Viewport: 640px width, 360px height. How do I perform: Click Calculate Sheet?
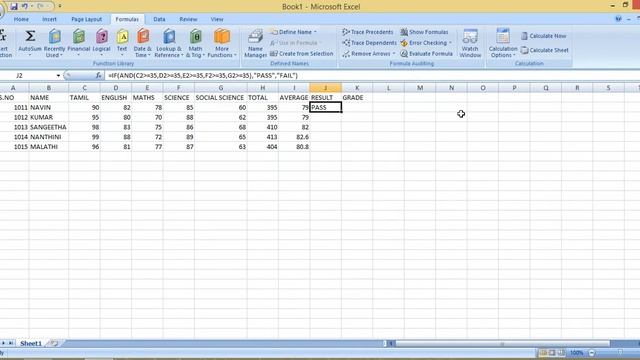(544, 50)
